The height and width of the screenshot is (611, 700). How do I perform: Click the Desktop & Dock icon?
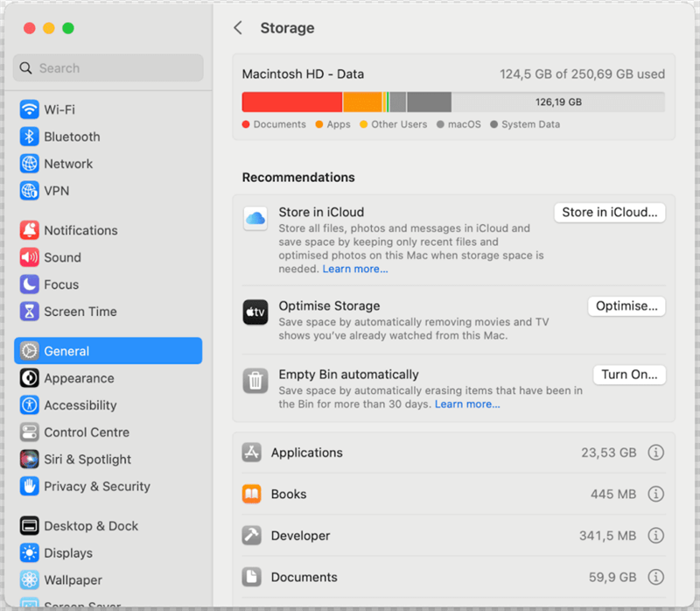point(30,526)
